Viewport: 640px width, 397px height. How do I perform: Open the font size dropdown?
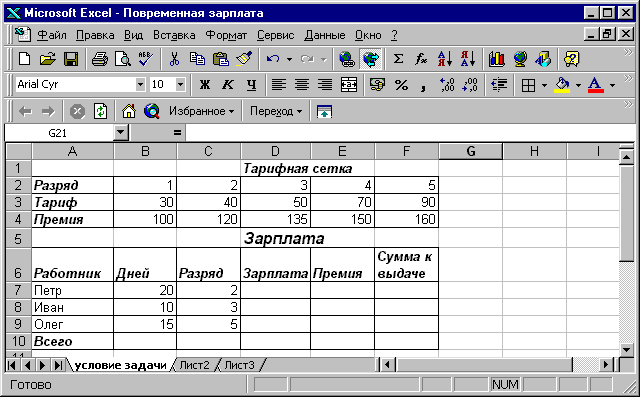pyautogui.click(x=180, y=85)
